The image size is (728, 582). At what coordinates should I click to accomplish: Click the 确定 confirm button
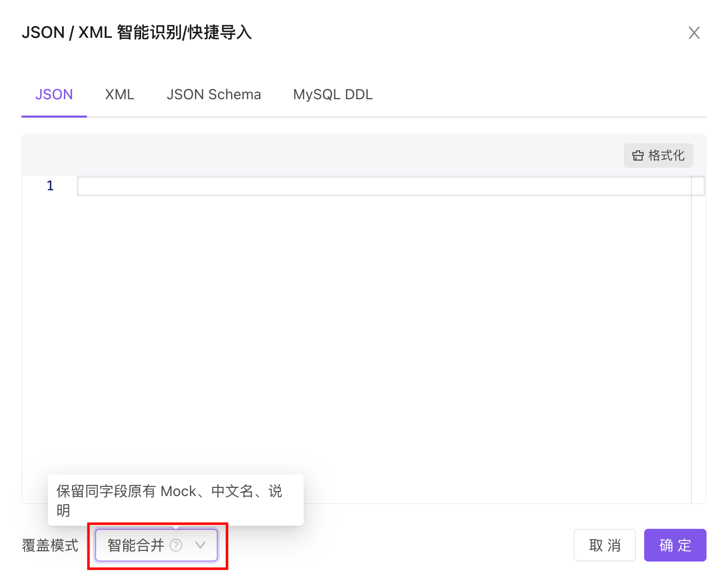(x=675, y=545)
